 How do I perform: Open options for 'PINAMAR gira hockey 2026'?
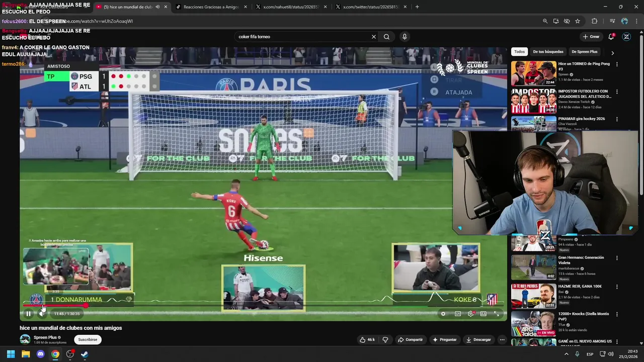click(x=617, y=120)
